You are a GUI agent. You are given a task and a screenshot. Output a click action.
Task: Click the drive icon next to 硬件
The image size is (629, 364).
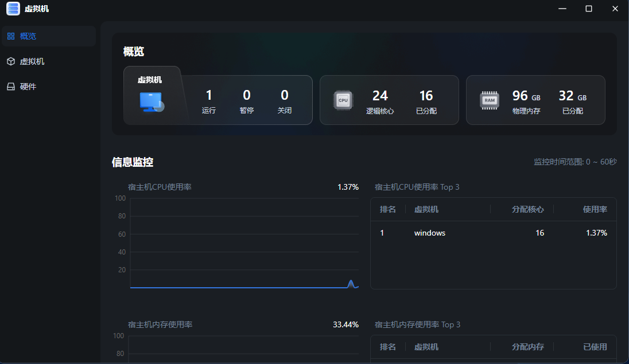10,86
